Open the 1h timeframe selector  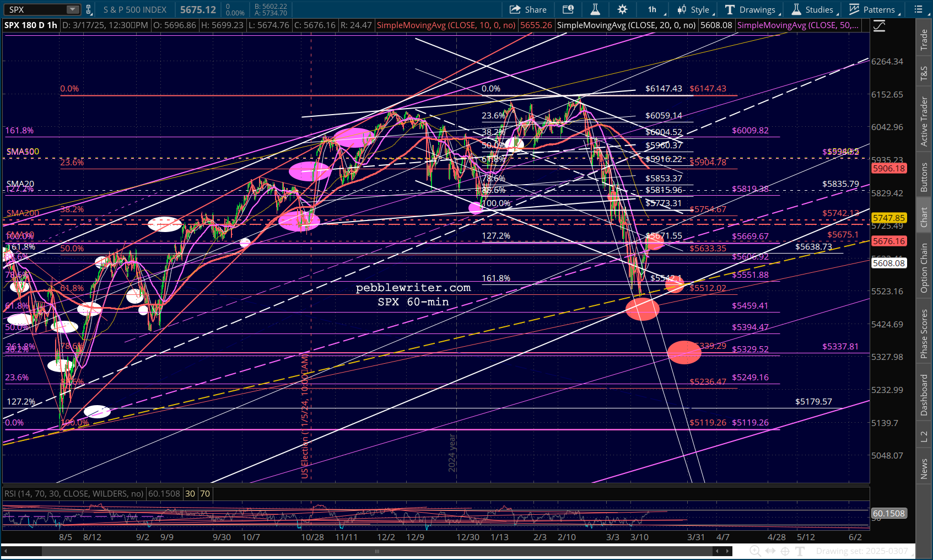click(x=653, y=9)
